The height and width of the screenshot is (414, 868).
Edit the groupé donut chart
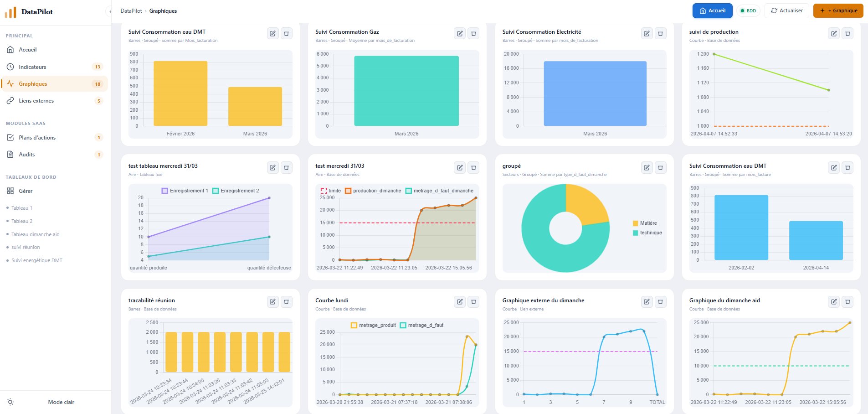647,167
